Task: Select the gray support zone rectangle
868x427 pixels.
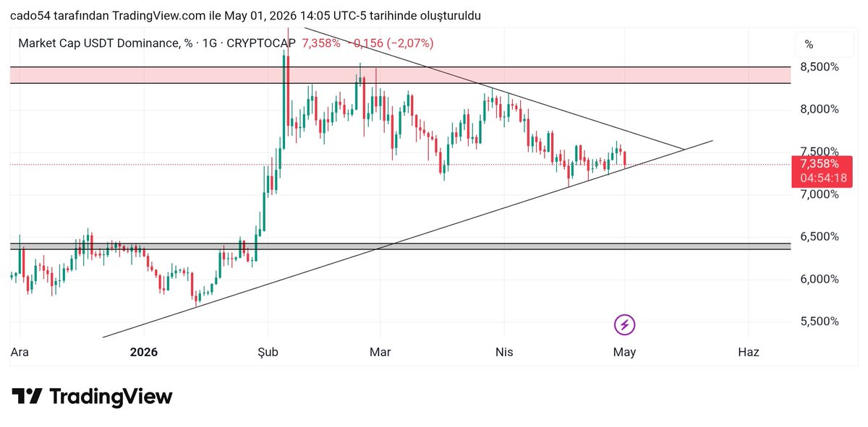Action: click(x=400, y=246)
